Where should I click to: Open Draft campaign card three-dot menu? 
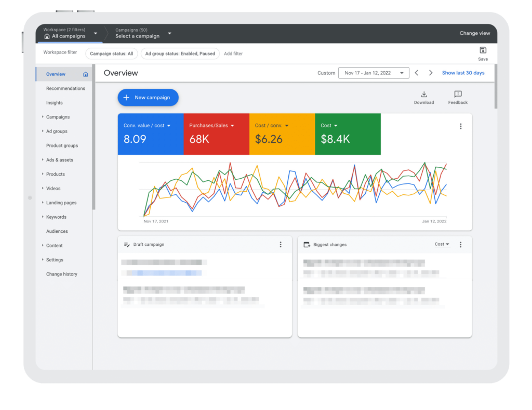click(281, 245)
